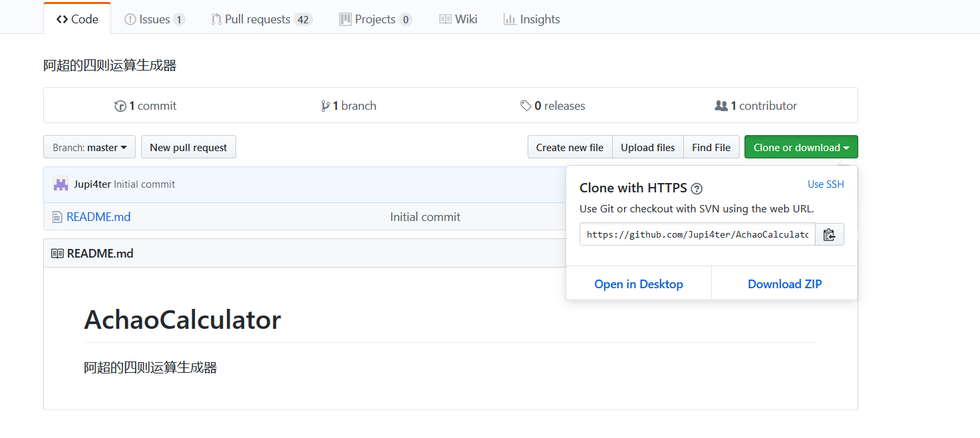Switch to Use SSH link

click(826, 184)
